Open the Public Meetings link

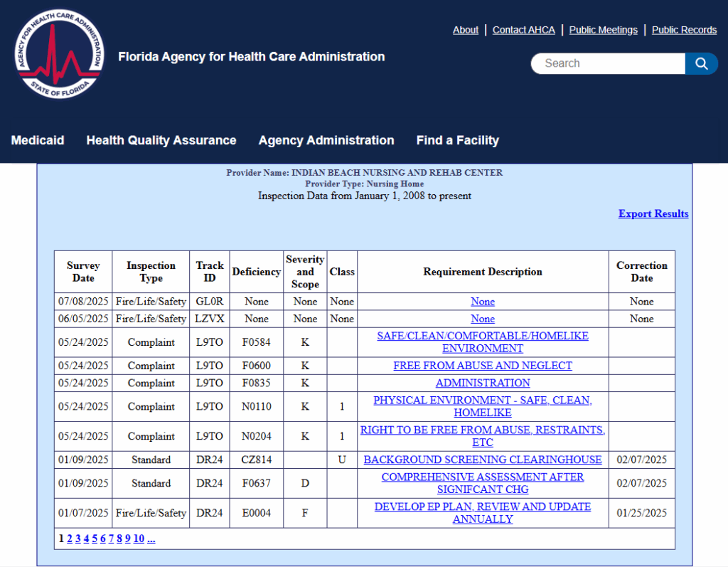click(x=603, y=30)
